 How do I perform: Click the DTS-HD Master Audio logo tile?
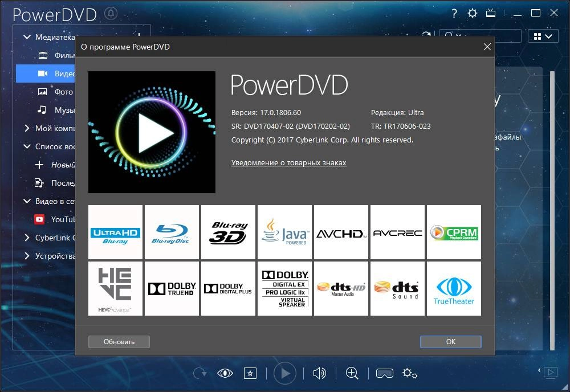coord(341,288)
